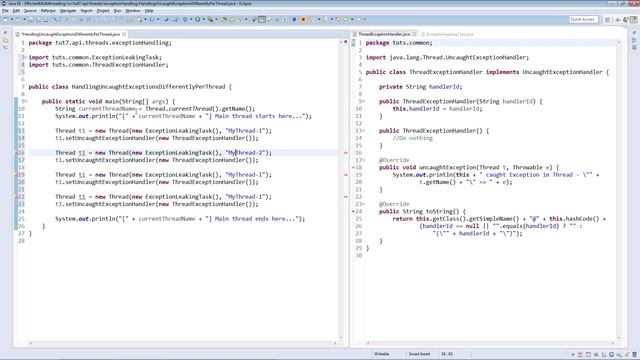Viewport: 640px width, 360px height.
Task: Select the HandlingUncaughtExceptionsDifferentlyPerThread.java tab
Action: [70, 34]
